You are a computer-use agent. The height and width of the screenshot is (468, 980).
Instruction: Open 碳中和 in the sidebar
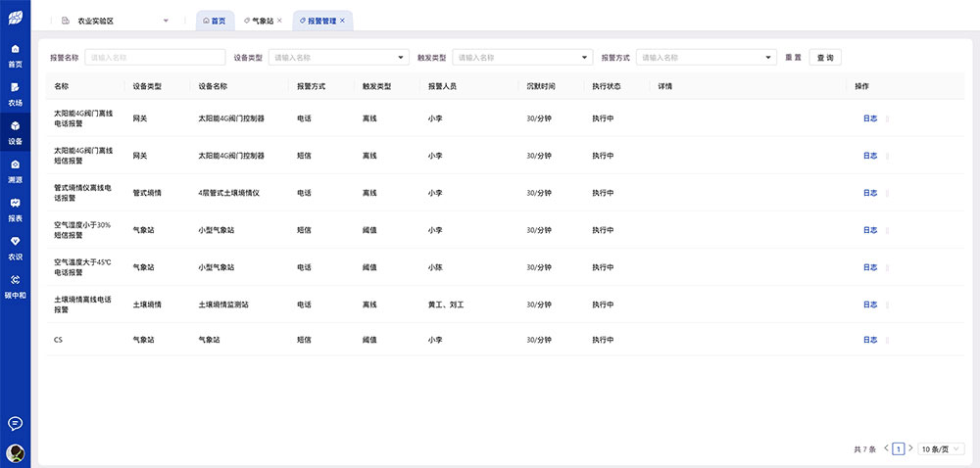[x=15, y=285]
